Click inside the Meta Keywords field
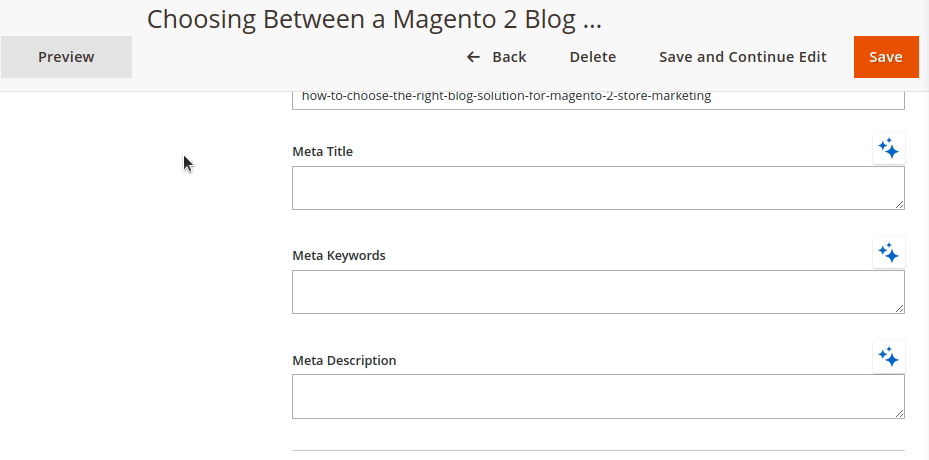 597,292
